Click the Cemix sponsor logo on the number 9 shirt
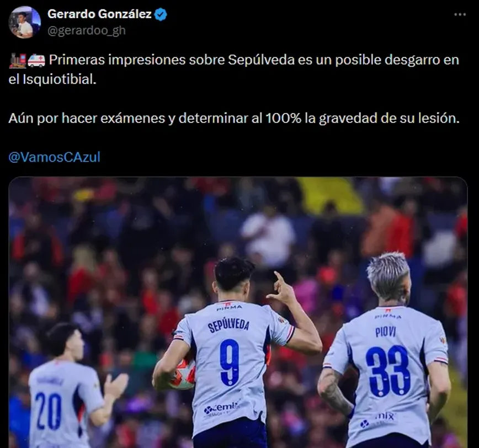The height and width of the screenshot is (448, 479). [x=222, y=409]
